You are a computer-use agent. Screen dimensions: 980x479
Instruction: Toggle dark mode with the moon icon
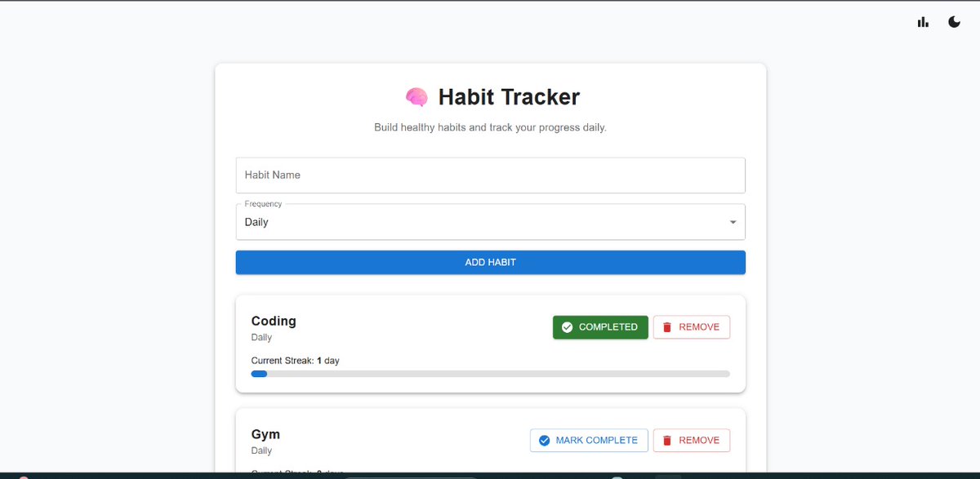pyautogui.click(x=954, y=22)
